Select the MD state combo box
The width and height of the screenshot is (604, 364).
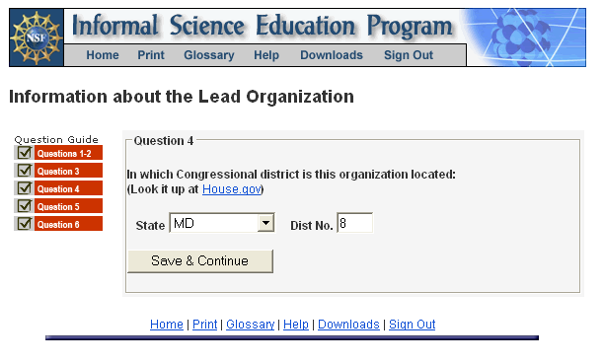click(x=222, y=223)
